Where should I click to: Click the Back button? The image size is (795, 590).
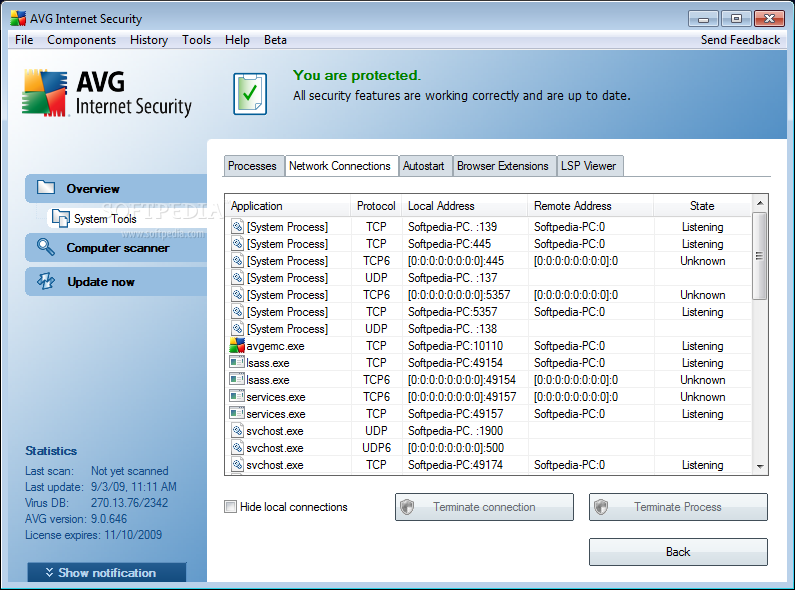pos(678,551)
